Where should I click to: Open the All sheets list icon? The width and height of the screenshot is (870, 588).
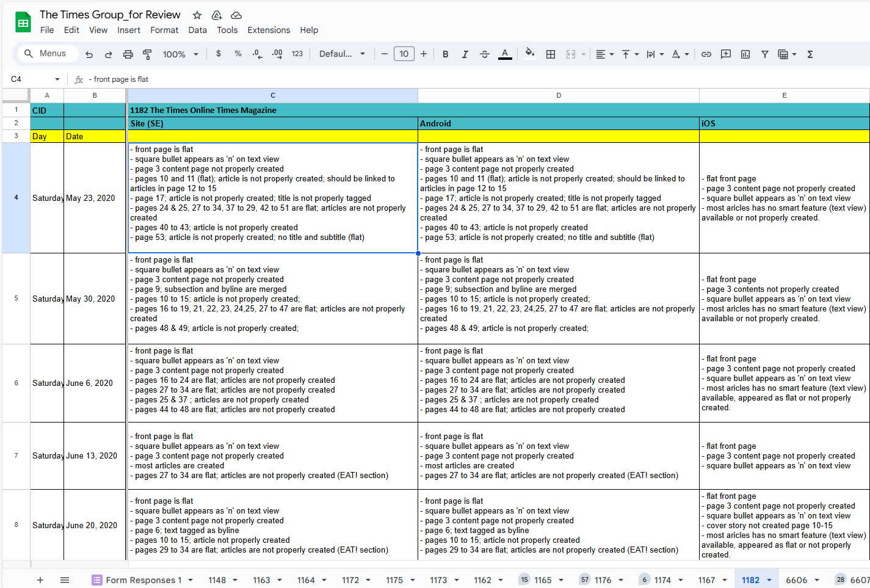coord(65,580)
